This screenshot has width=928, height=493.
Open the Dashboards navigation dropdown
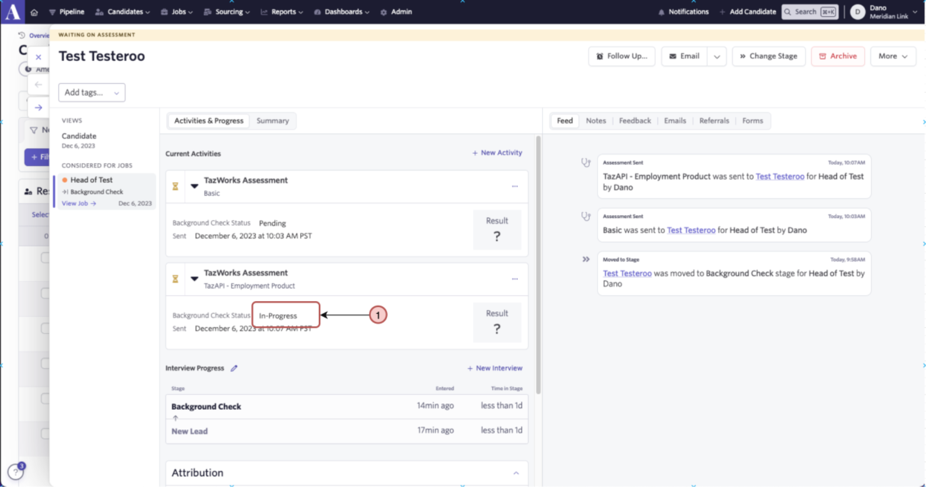click(342, 12)
